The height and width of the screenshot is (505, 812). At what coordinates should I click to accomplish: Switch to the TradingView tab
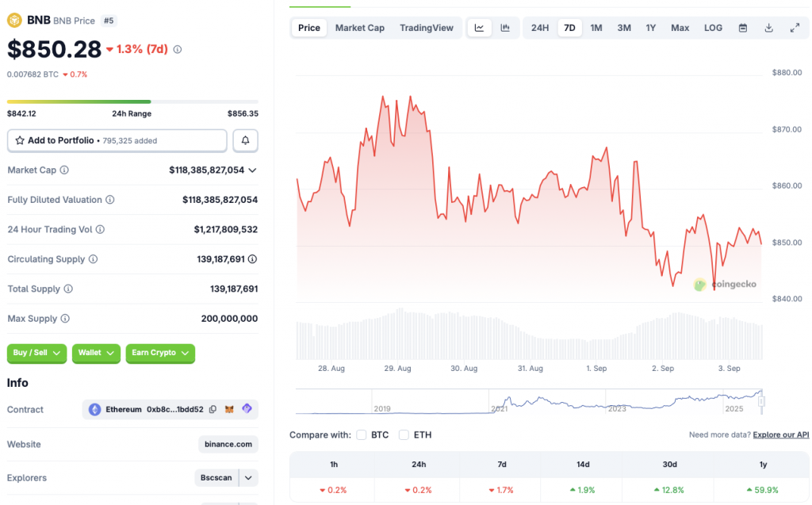click(x=426, y=28)
